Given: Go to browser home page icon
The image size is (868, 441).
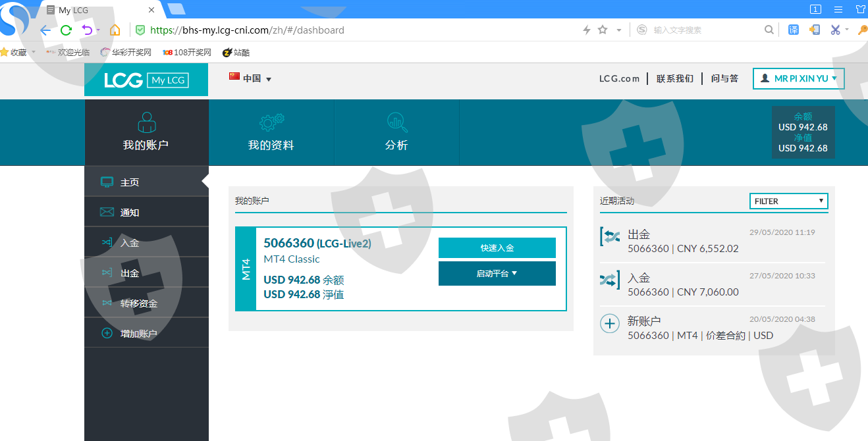Looking at the screenshot, I should (115, 30).
